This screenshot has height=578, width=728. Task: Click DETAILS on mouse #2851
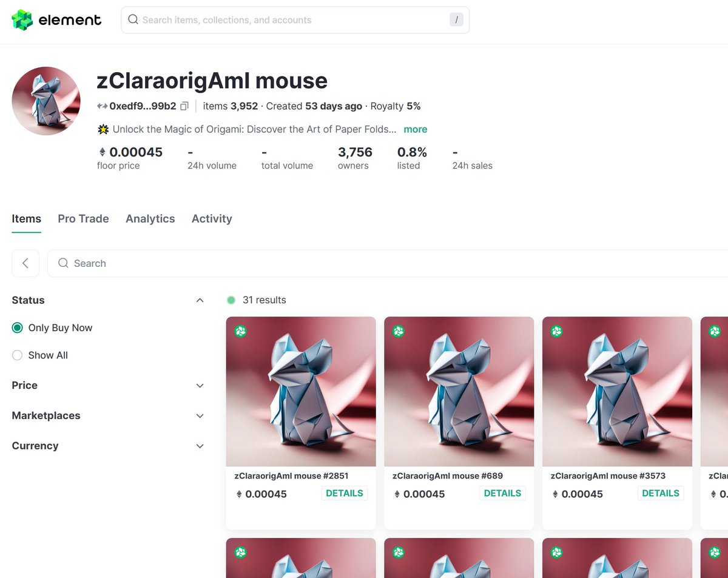pos(345,493)
